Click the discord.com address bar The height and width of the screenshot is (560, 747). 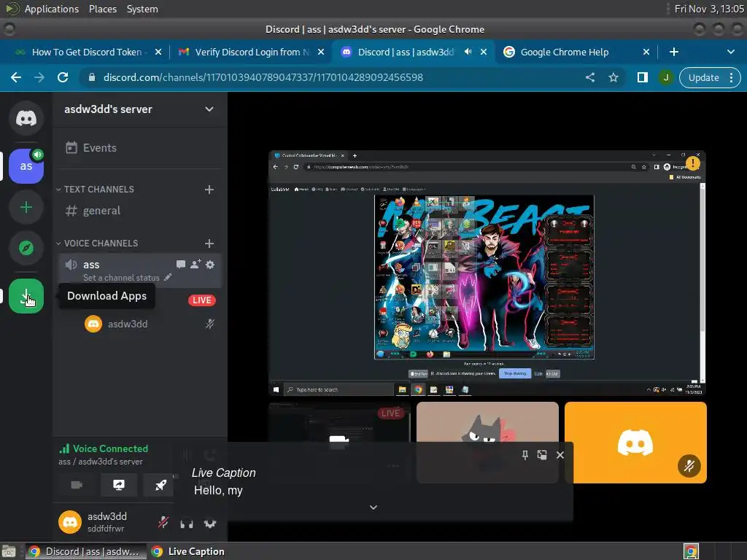point(333,77)
